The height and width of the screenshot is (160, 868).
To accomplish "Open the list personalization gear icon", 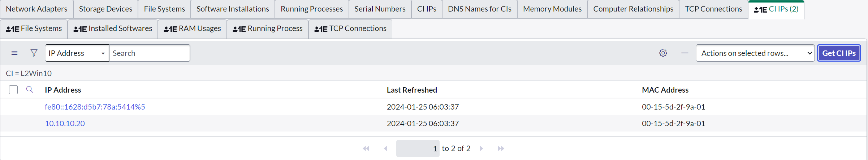I will pos(663,53).
